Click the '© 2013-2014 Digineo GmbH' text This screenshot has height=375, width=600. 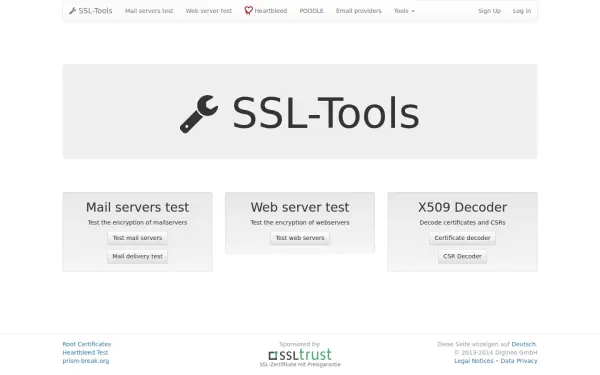(496, 352)
